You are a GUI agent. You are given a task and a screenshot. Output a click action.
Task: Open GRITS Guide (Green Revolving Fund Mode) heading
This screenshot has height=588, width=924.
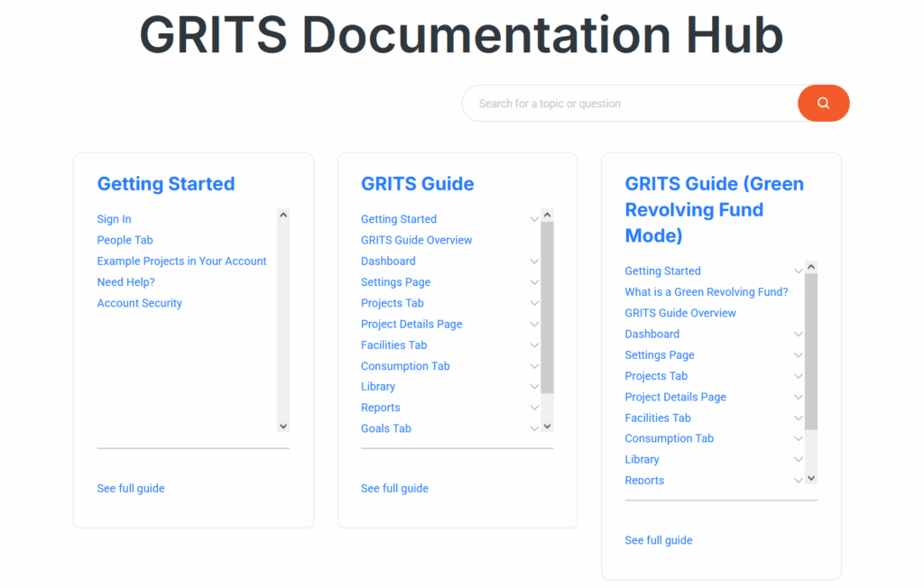tap(714, 209)
